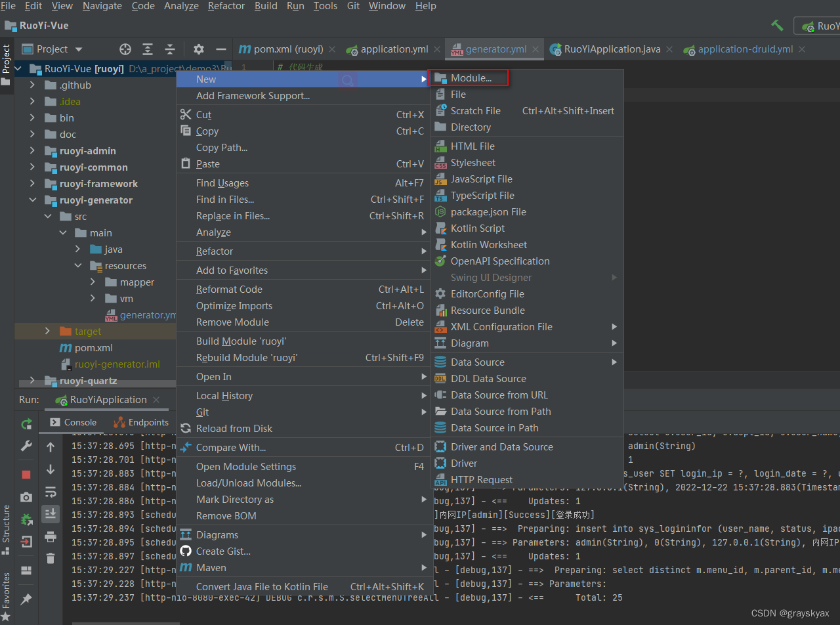Viewport: 840px width, 625px height.
Task: Choose OpenAPI Specification in submenu
Action: tap(528, 261)
